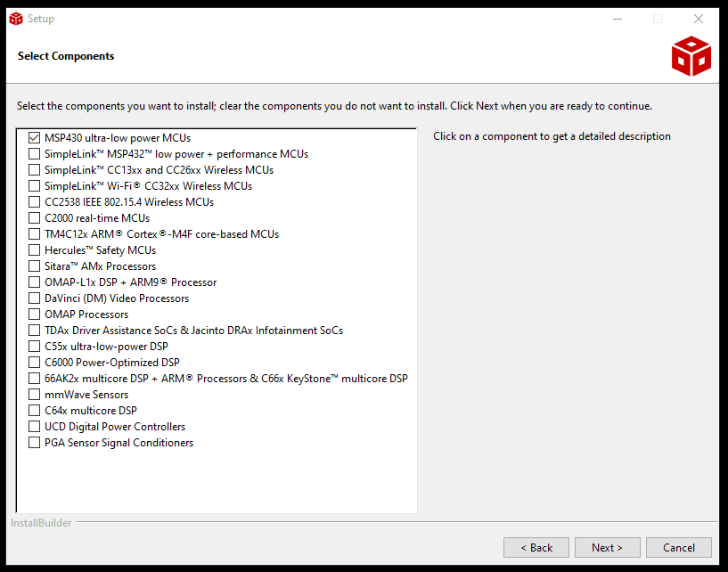Tick Hercules Safety MCUs checkbox
Screen dimensions: 728x572
pos(35,250)
